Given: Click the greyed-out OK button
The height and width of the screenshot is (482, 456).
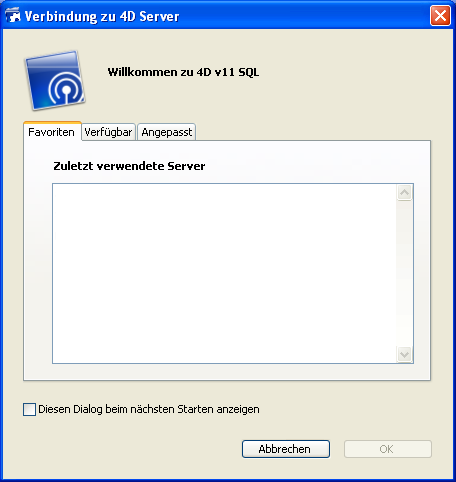Looking at the screenshot, I should coord(388,449).
